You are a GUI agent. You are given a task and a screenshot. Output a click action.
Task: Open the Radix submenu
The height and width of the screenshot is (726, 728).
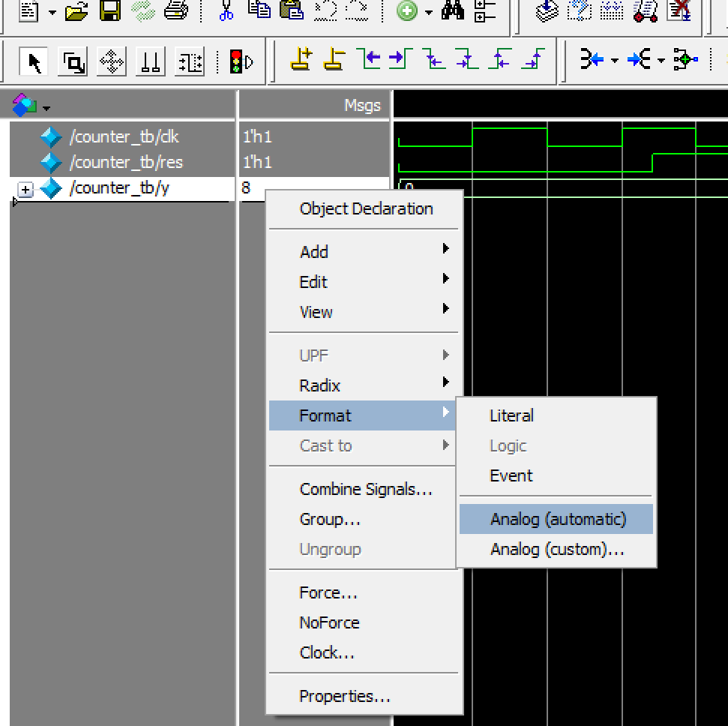[364, 385]
